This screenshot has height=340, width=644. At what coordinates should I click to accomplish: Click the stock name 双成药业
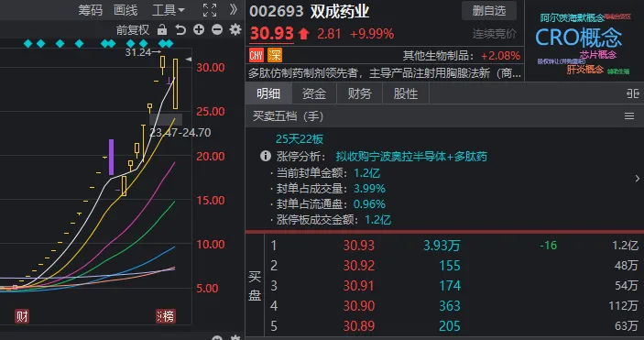[340, 12]
